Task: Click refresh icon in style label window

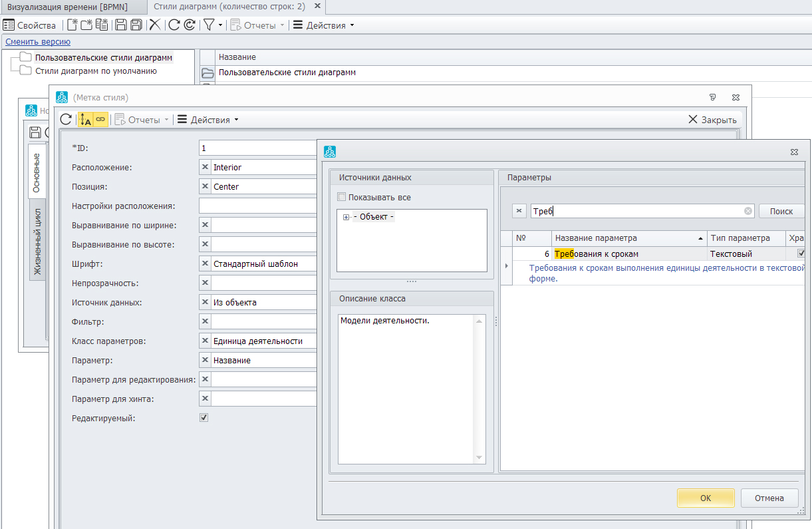Action: 66,120
